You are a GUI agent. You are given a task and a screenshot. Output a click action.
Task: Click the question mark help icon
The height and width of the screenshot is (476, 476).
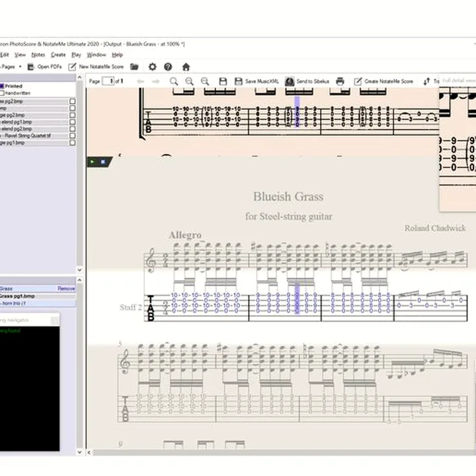click(168, 67)
